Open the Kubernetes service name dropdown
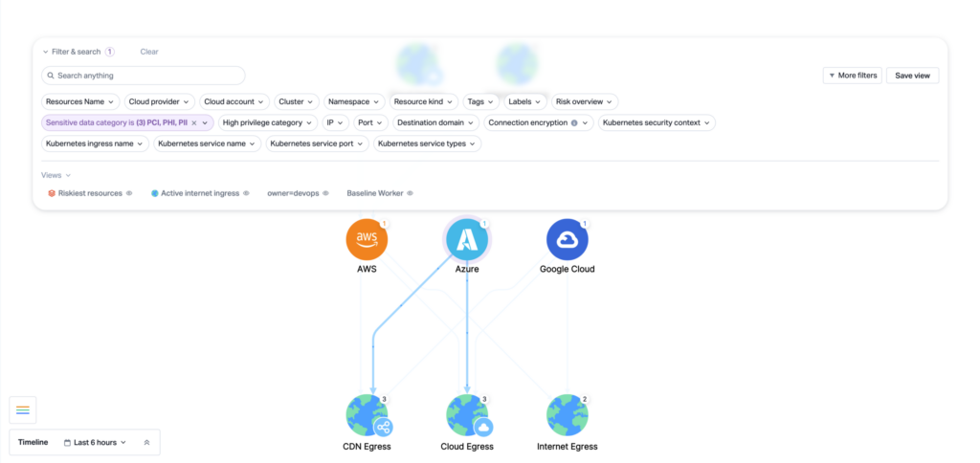This screenshot has width=980, height=463. pos(207,143)
